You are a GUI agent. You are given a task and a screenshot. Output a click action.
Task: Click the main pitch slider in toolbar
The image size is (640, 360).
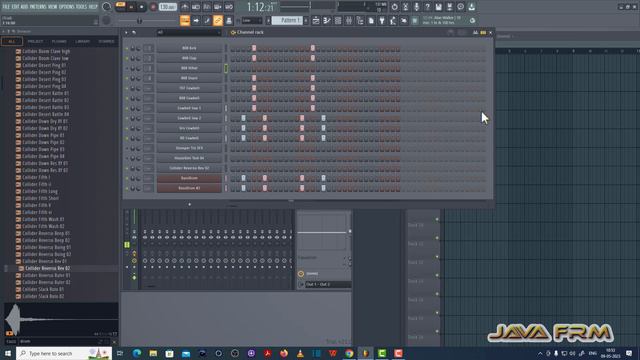(139, 20)
